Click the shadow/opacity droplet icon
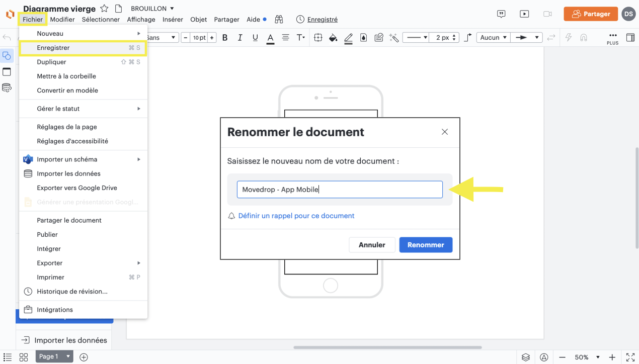Viewport: 639px width, 364px height. pyautogui.click(x=363, y=38)
